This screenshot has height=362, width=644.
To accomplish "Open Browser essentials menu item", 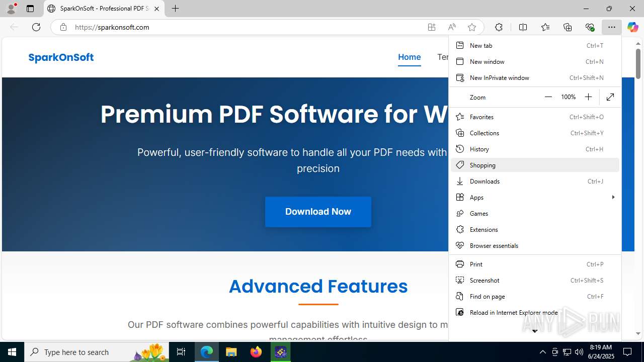I will coord(535,245).
